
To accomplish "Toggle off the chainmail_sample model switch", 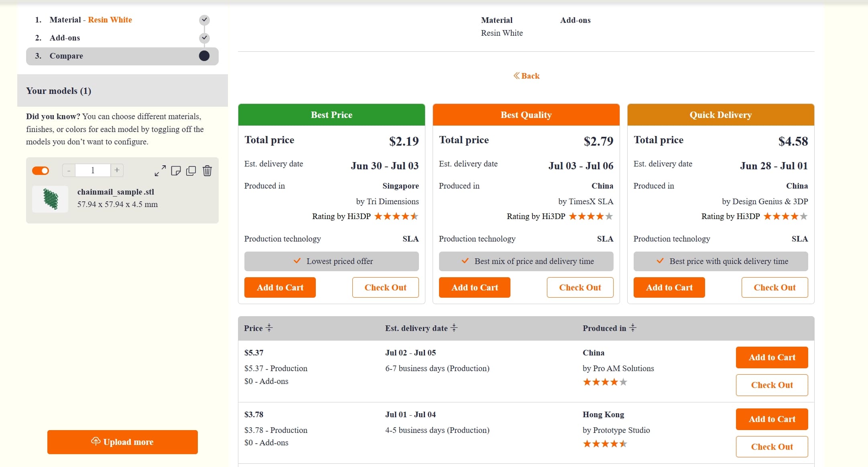I will (41, 171).
